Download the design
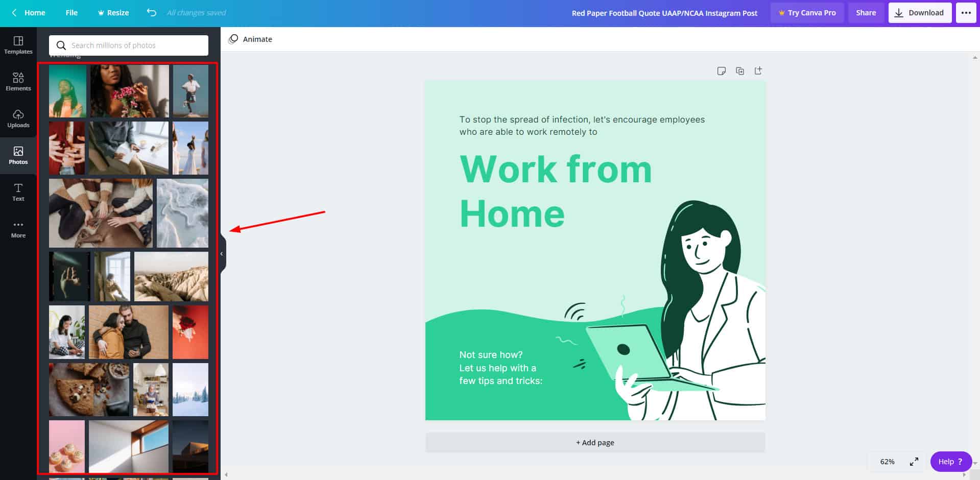This screenshot has width=980, height=480. [920, 13]
